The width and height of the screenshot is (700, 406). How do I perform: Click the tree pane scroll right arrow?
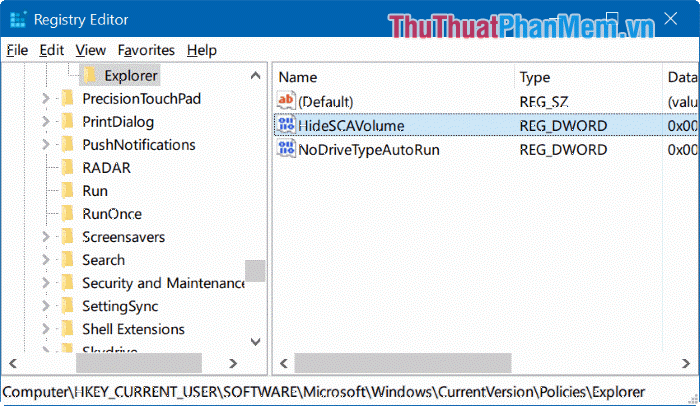click(x=233, y=364)
